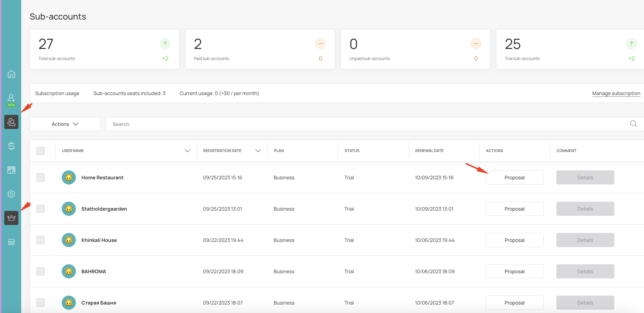This screenshot has height=313, width=644.
Task: Open the User Name column sort chevron
Action: [187, 151]
